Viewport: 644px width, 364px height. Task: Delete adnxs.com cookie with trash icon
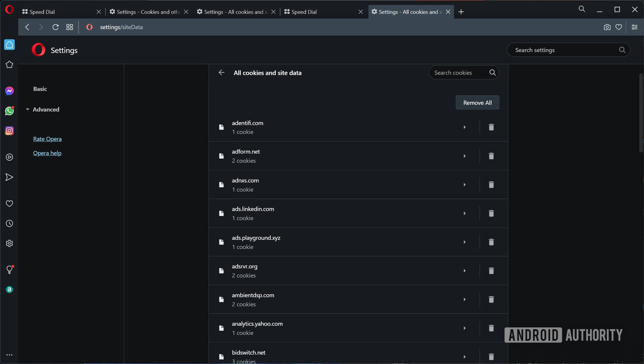point(491,185)
